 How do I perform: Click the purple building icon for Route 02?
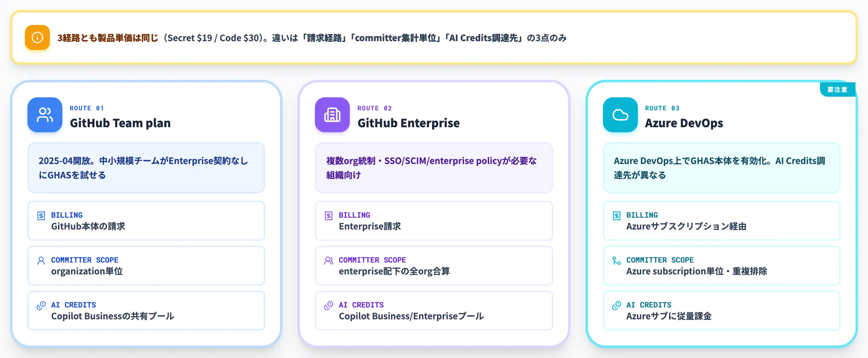pyautogui.click(x=332, y=115)
